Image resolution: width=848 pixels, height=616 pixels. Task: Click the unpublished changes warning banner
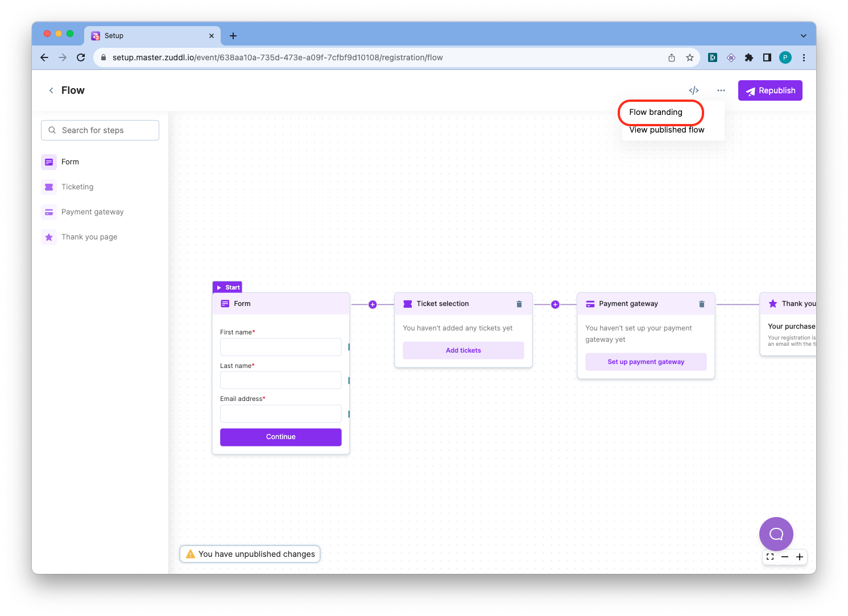[x=250, y=554]
